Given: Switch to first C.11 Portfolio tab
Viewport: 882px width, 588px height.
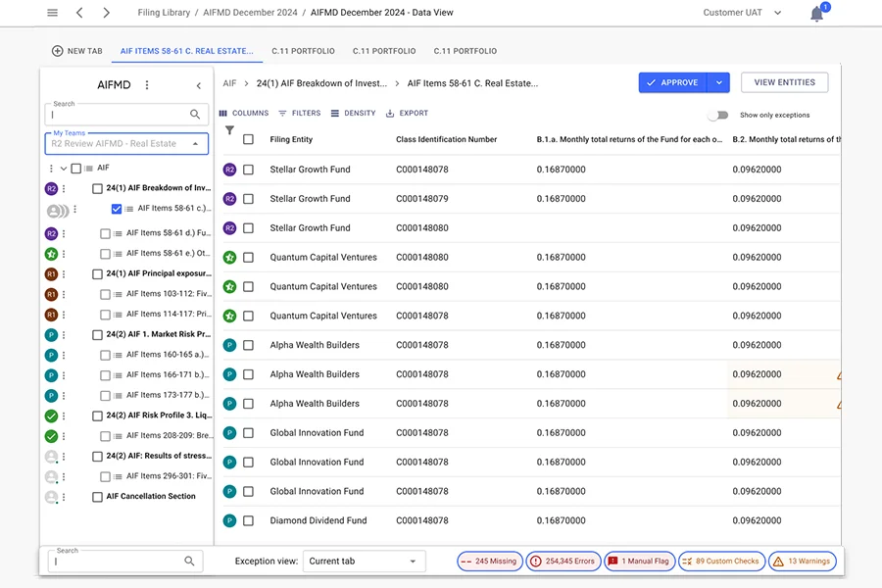Looking at the screenshot, I should pos(303,51).
